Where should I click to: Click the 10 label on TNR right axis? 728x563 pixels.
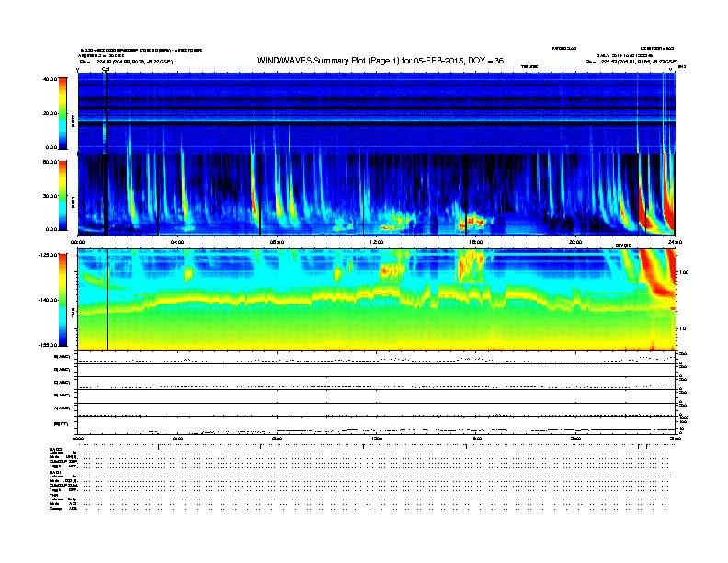[682, 328]
